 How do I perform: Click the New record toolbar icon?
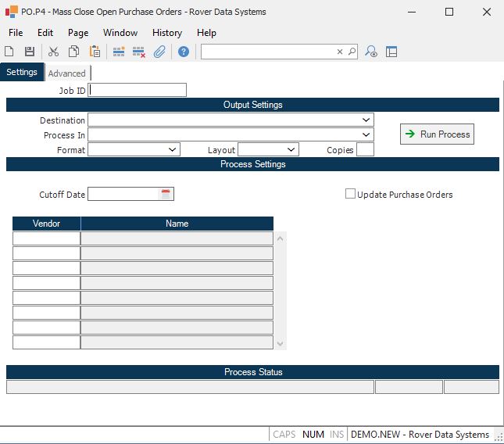(9, 52)
